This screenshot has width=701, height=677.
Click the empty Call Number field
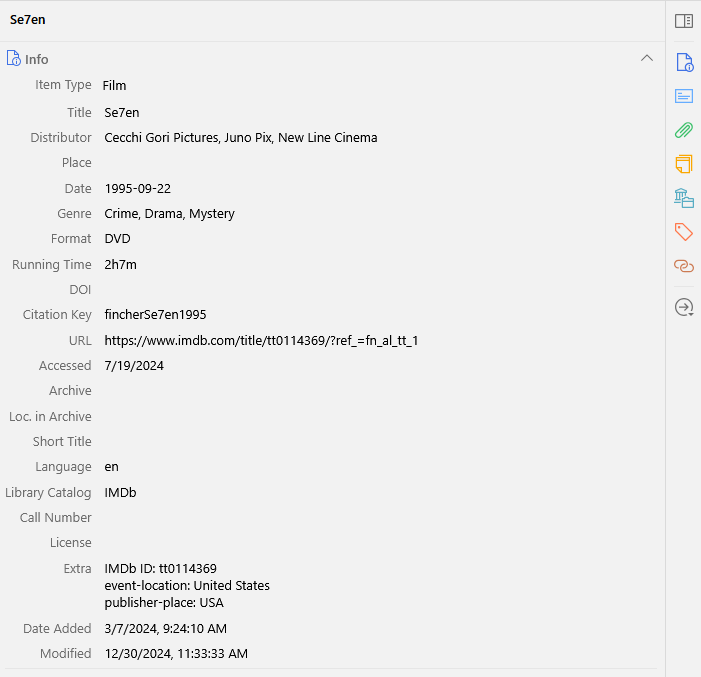[x=380, y=518]
